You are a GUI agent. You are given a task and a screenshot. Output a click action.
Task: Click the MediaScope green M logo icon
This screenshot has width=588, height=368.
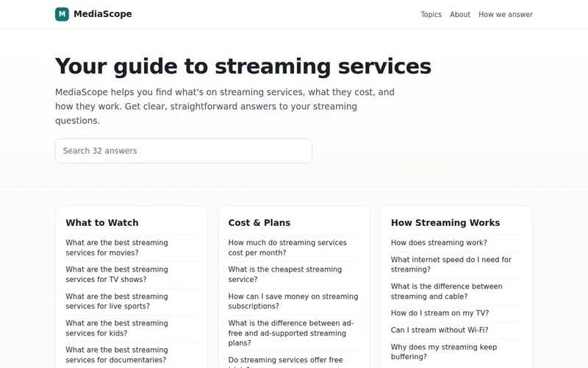point(62,14)
